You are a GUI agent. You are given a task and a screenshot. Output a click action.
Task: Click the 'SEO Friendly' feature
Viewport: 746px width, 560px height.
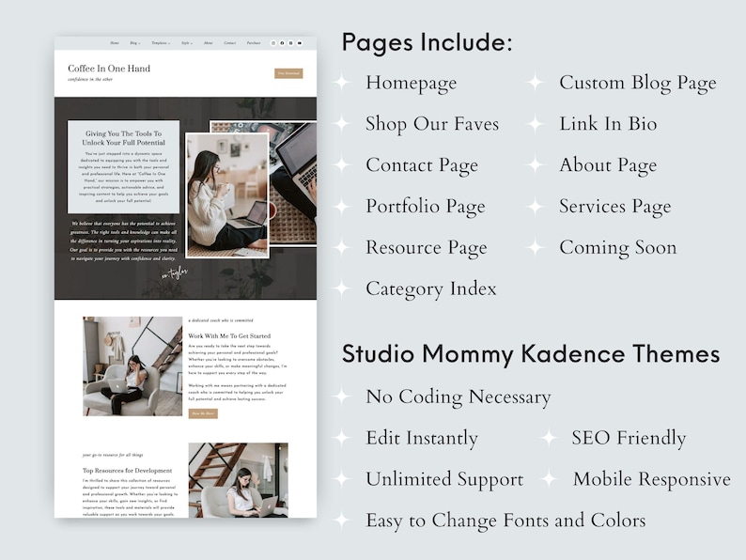click(629, 438)
